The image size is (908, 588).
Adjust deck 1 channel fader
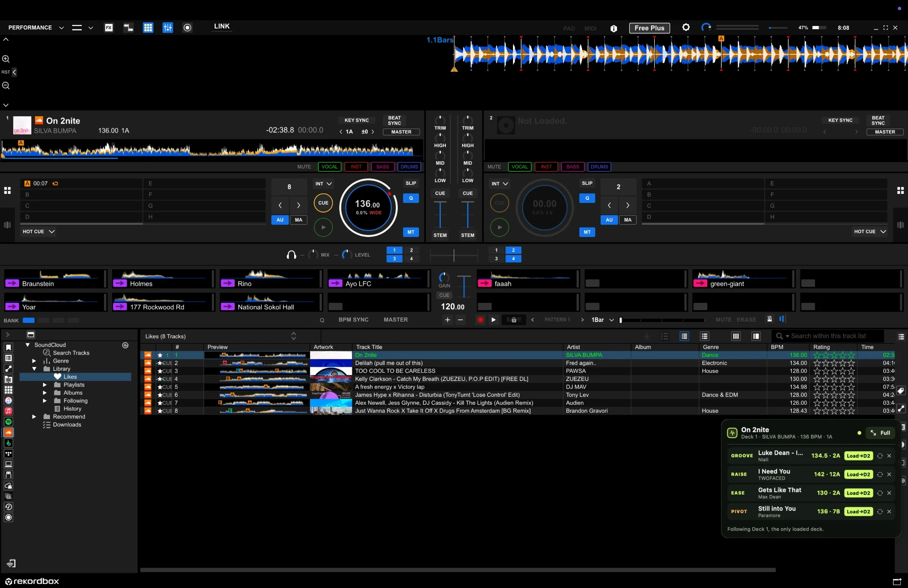click(x=440, y=215)
